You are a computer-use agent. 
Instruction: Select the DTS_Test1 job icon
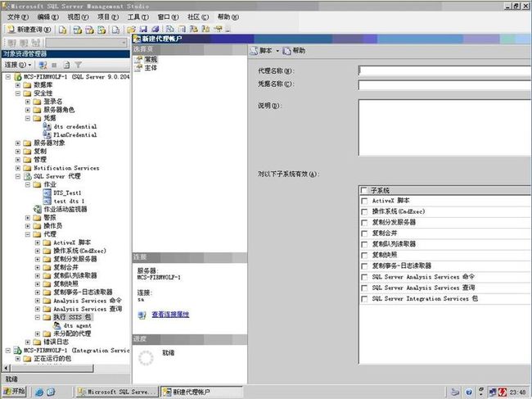point(47,193)
